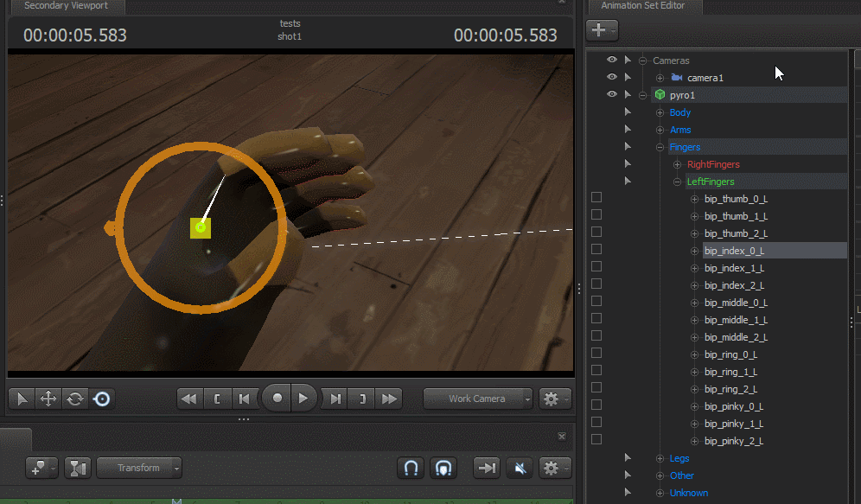The height and width of the screenshot is (504, 861).
Task: Click the plus add animation set button
Action: [x=602, y=29]
